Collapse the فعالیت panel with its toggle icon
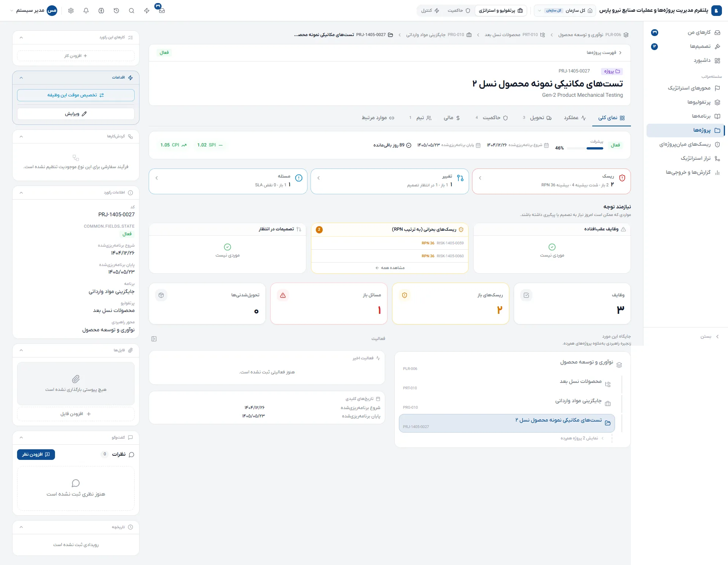Screen dimensions: 728x565 tap(154, 339)
